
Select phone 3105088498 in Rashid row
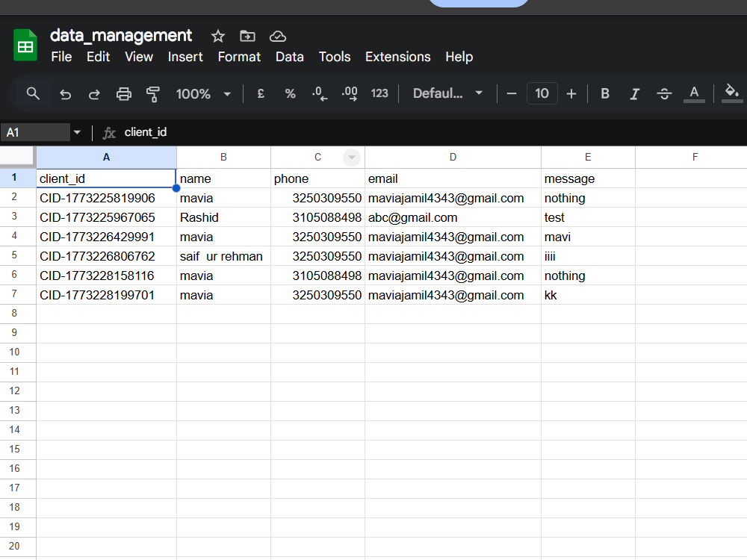click(x=317, y=217)
